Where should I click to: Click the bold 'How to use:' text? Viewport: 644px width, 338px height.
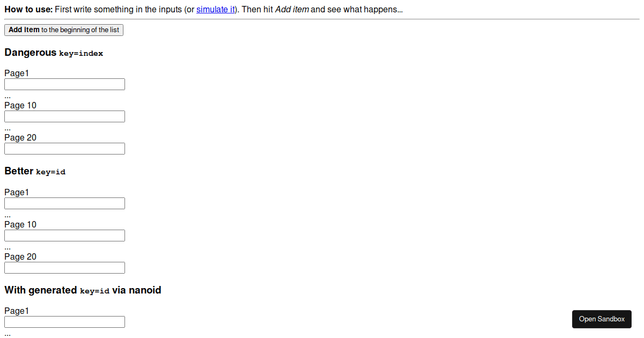[x=28, y=10]
